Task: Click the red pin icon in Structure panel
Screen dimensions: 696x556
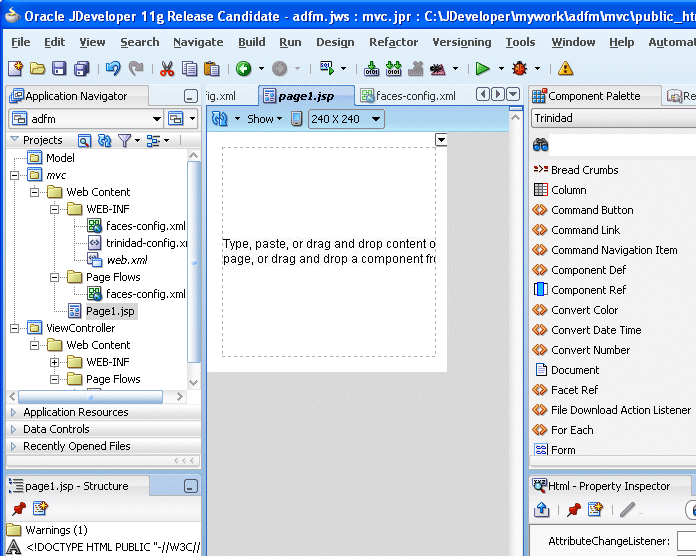Action: (19, 509)
